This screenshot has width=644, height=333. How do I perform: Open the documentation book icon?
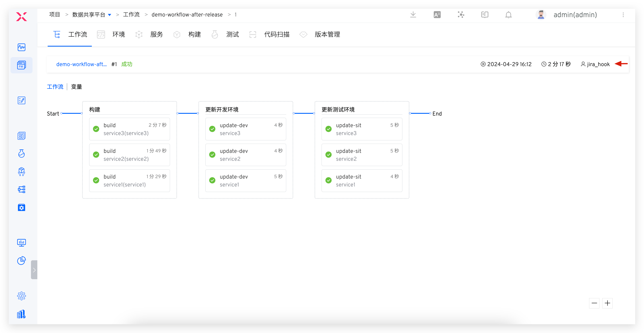coord(485,15)
